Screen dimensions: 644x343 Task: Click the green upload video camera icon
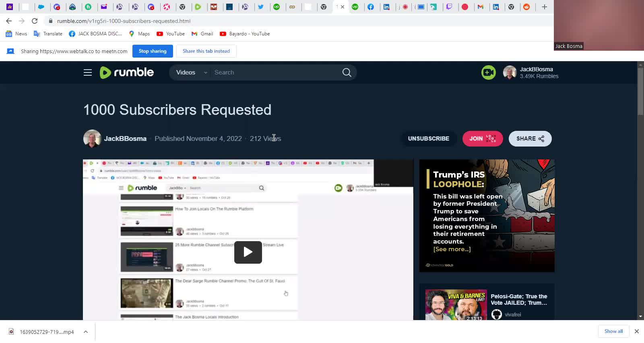pyautogui.click(x=488, y=72)
